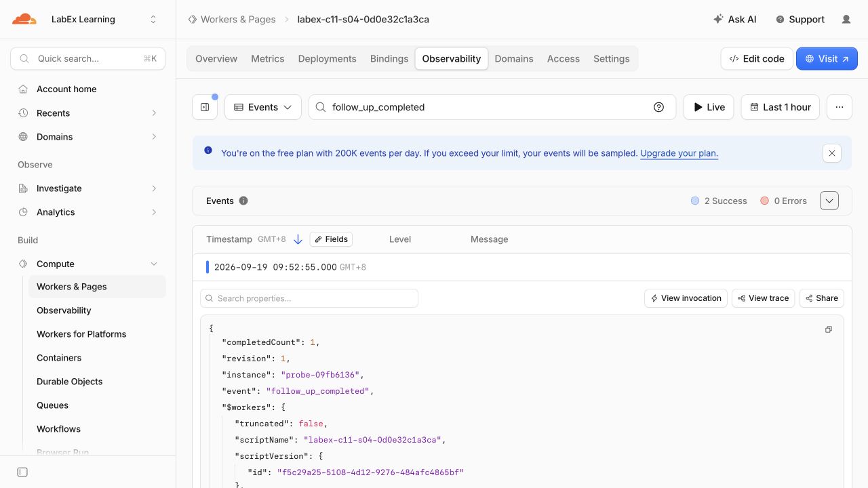Screen dimensions: 868x488
Task: Collapse the Compute section
Action: point(154,264)
